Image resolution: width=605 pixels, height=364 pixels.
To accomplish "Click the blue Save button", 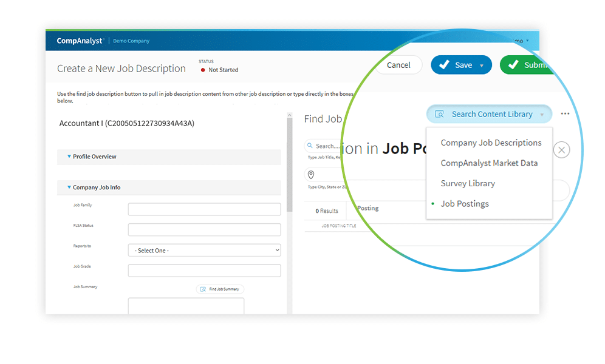I will tap(461, 65).
